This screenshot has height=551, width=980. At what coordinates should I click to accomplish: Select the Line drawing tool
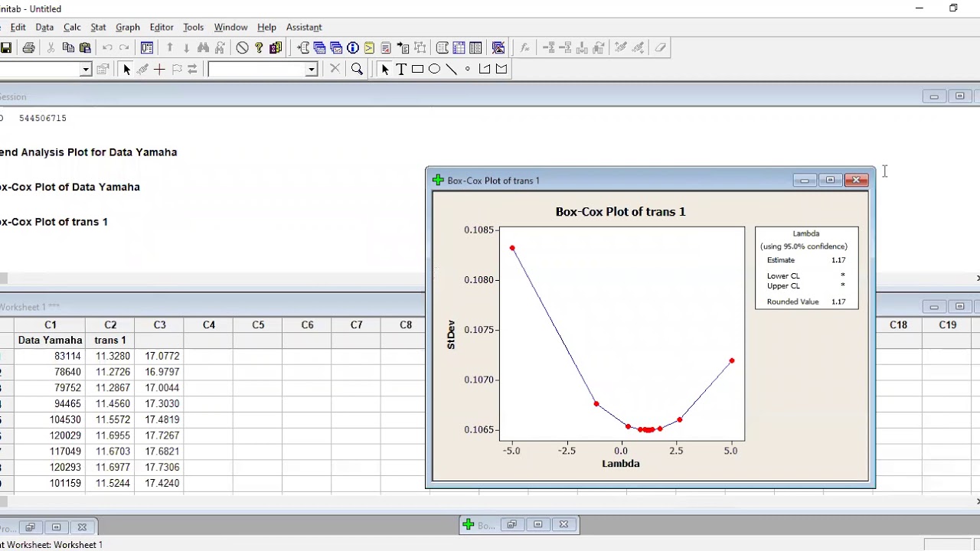451,69
